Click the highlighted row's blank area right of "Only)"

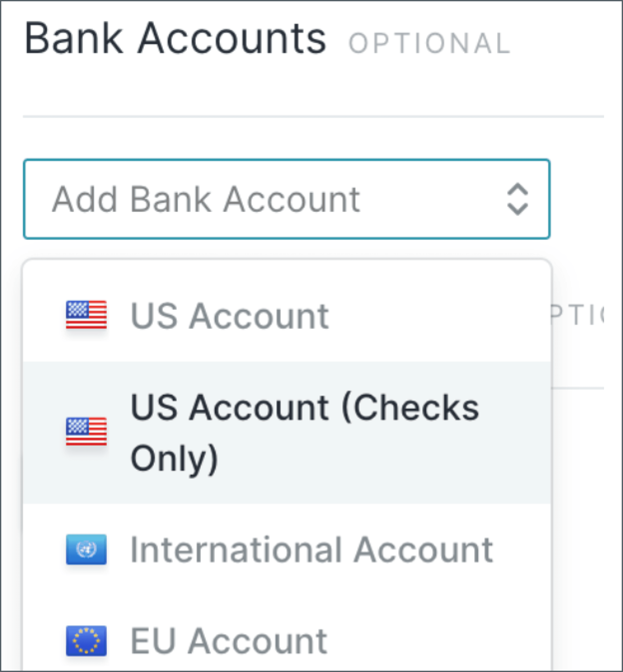point(371,459)
